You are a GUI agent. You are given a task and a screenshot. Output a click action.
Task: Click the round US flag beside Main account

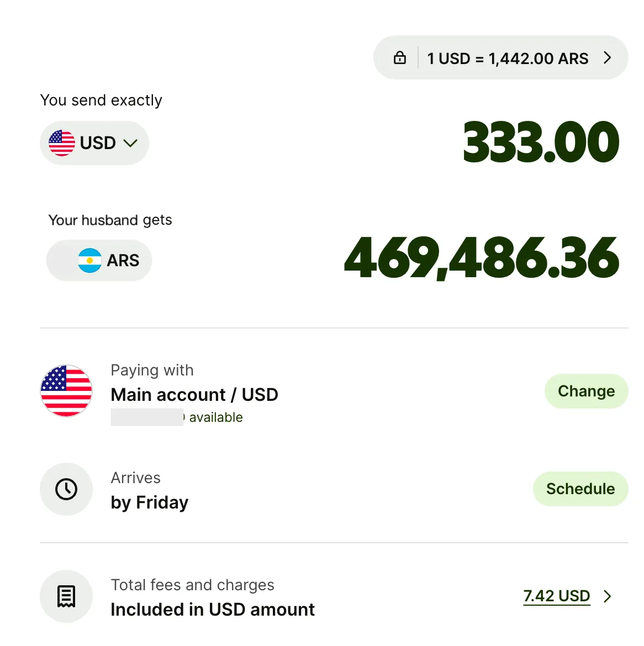pyautogui.click(x=66, y=391)
